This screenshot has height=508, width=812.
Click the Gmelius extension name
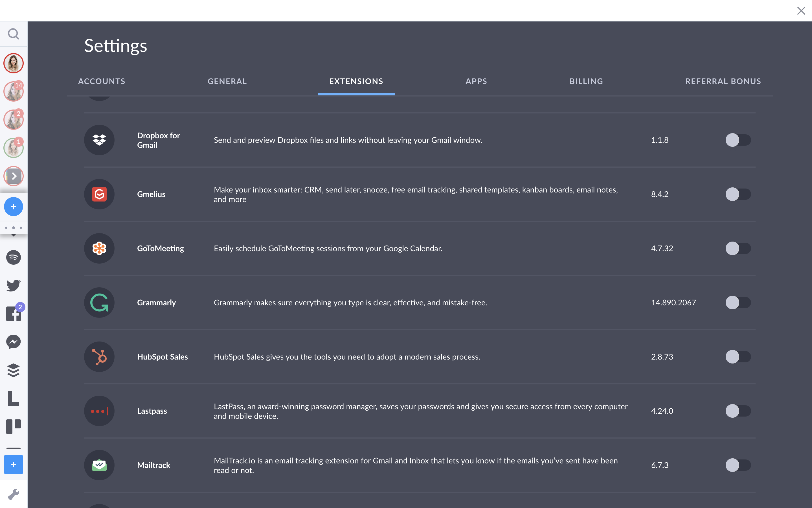pos(151,194)
